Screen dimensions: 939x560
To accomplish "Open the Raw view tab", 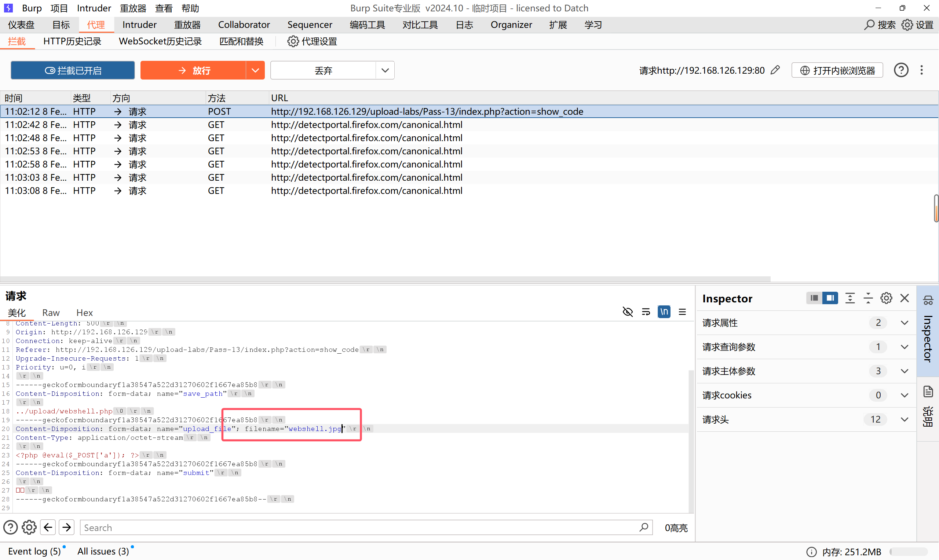I will (x=51, y=313).
